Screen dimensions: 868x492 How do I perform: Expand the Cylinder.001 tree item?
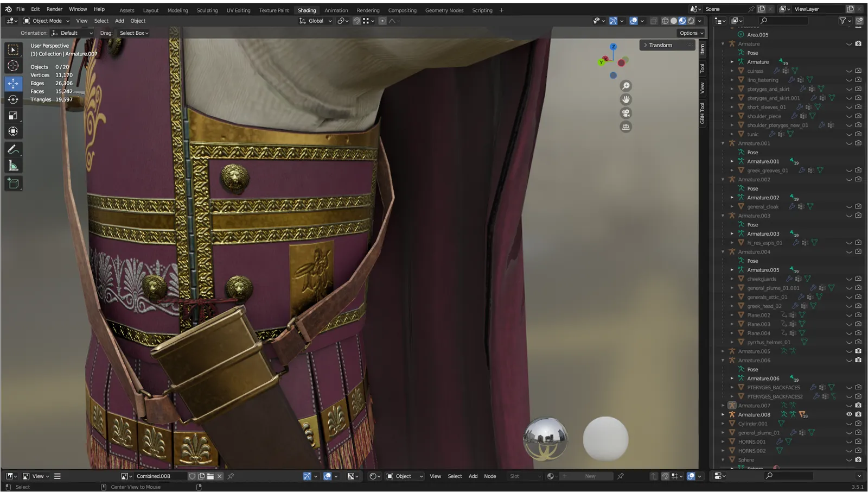[723, 424]
